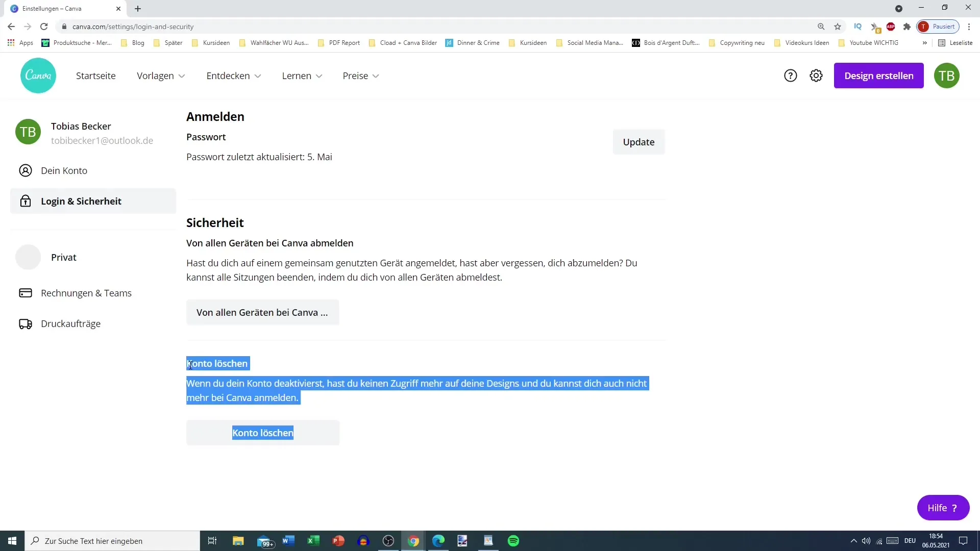Image resolution: width=980 pixels, height=551 pixels.
Task: Click the AdBlock Plus extension icon
Action: pos(891,27)
